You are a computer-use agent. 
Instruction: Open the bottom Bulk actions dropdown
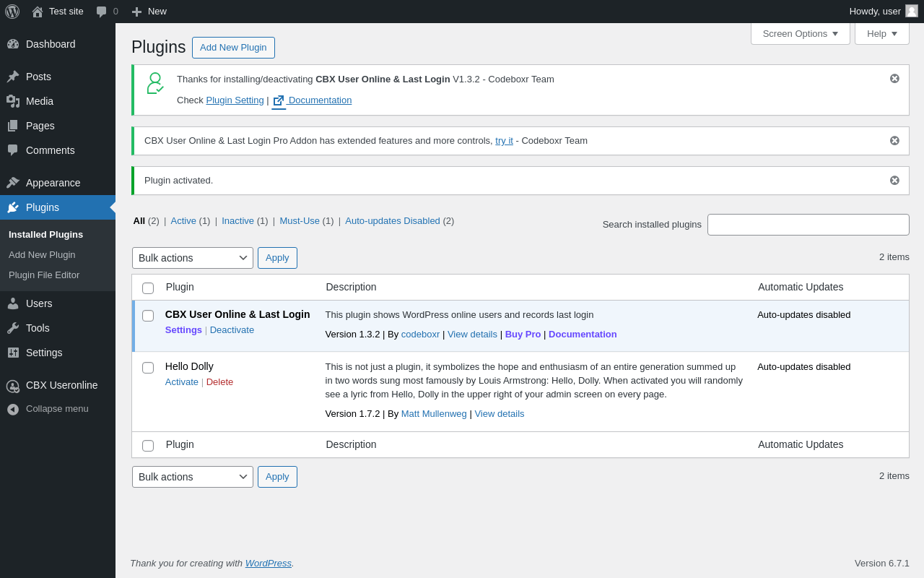pyautogui.click(x=193, y=477)
